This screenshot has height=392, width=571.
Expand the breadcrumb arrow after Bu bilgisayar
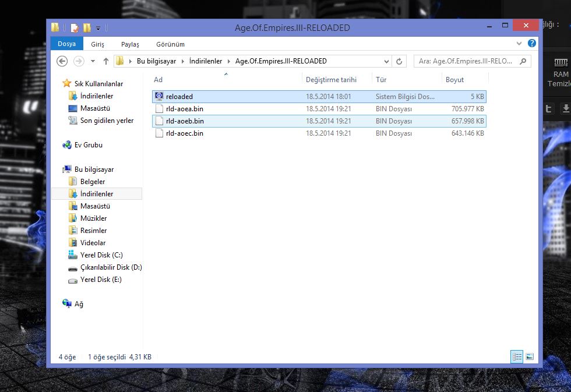coord(182,61)
